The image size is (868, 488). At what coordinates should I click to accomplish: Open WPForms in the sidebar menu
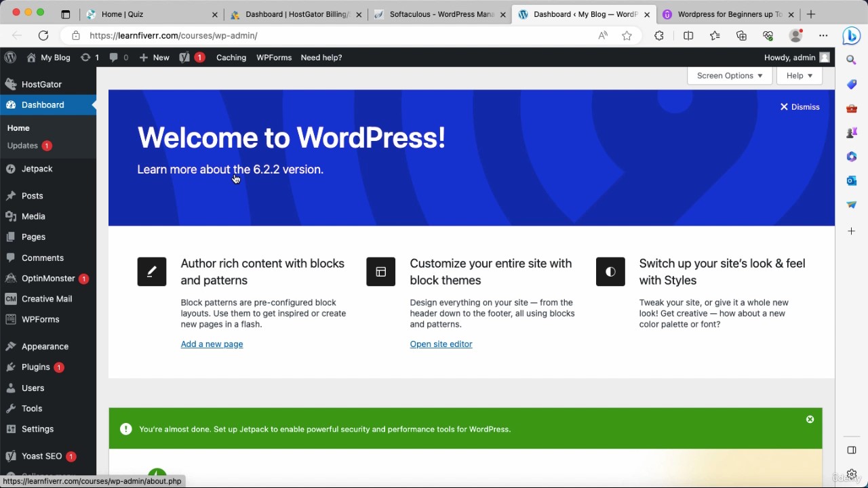point(48,319)
